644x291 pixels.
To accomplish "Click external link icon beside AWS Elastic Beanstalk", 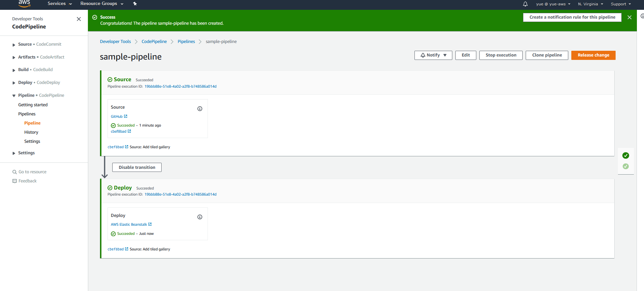I will pyautogui.click(x=150, y=224).
